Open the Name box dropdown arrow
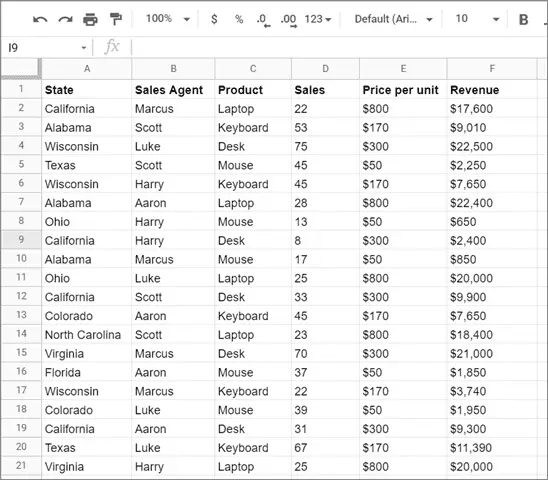Screen dimensions: 548x480 (x=84, y=48)
